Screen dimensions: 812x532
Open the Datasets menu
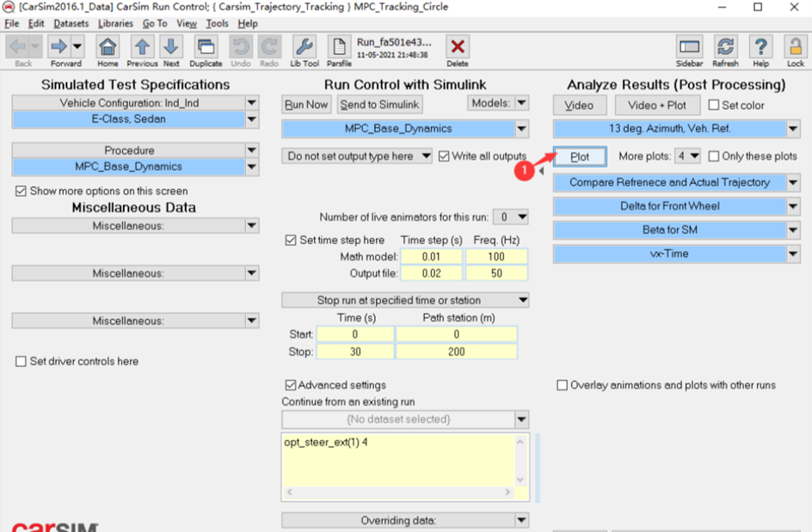[71, 23]
